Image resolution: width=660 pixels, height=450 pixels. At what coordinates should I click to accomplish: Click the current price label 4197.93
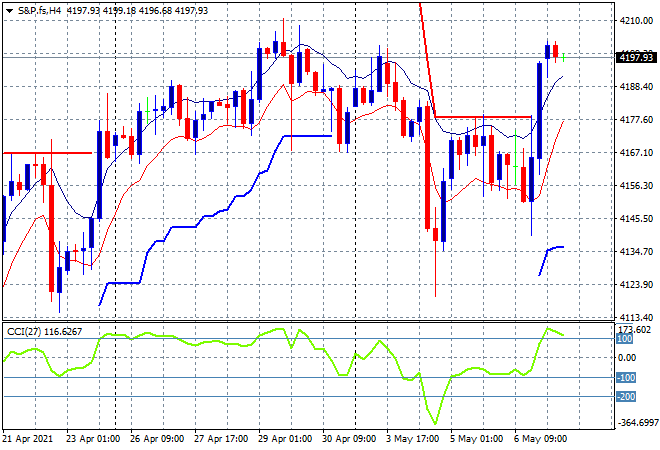(636, 57)
